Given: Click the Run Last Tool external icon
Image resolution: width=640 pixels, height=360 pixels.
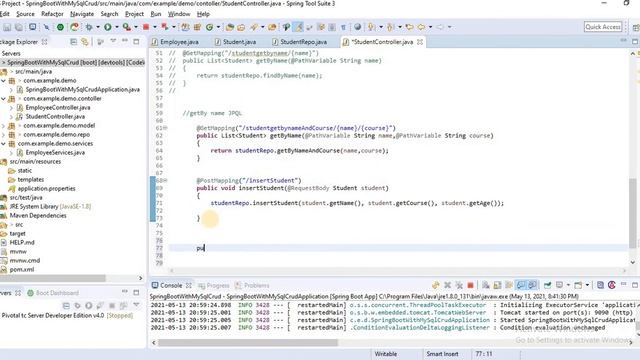Looking at the screenshot, I should tap(127, 27).
